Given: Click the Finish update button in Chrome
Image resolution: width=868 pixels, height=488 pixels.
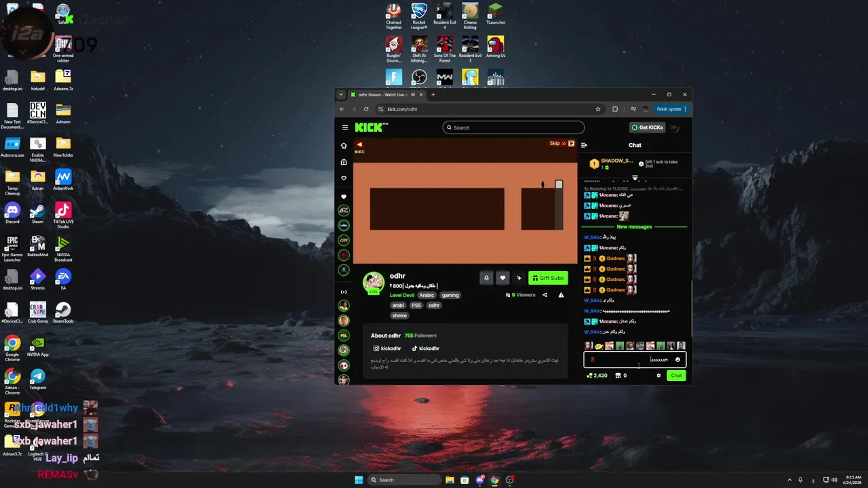Looking at the screenshot, I should (672, 109).
